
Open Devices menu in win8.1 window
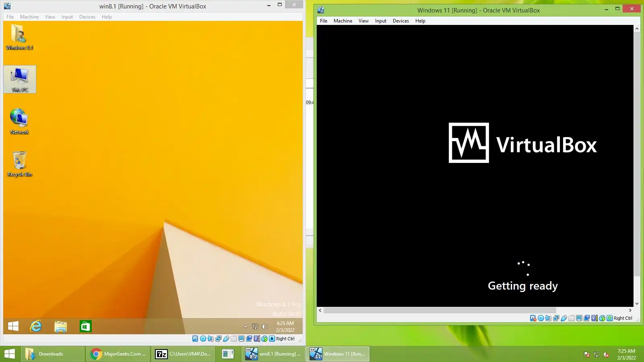click(x=87, y=17)
